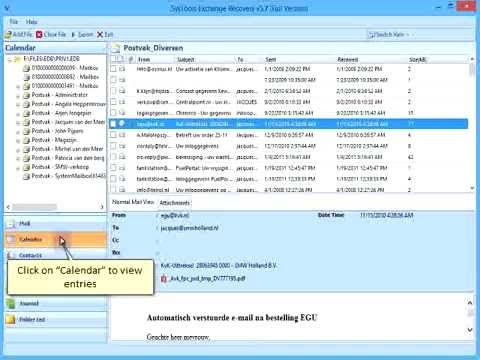Sort by the Received column header

coord(347,59)
